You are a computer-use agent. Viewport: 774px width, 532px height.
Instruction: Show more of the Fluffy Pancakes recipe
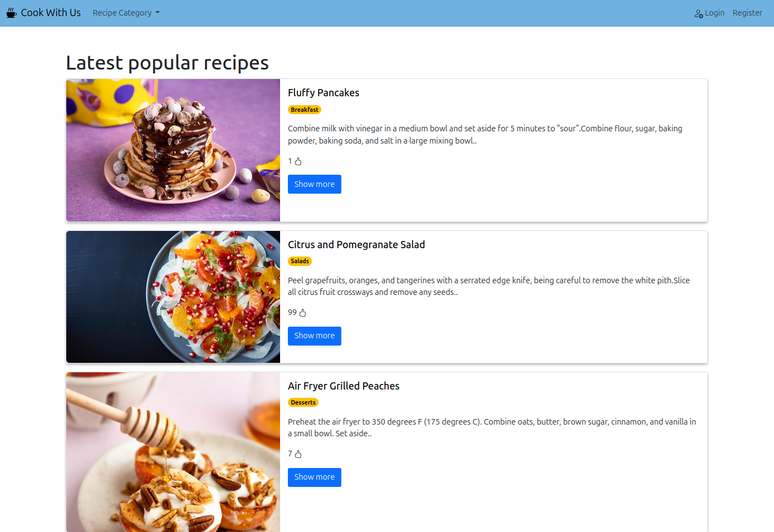pos(314,184)
